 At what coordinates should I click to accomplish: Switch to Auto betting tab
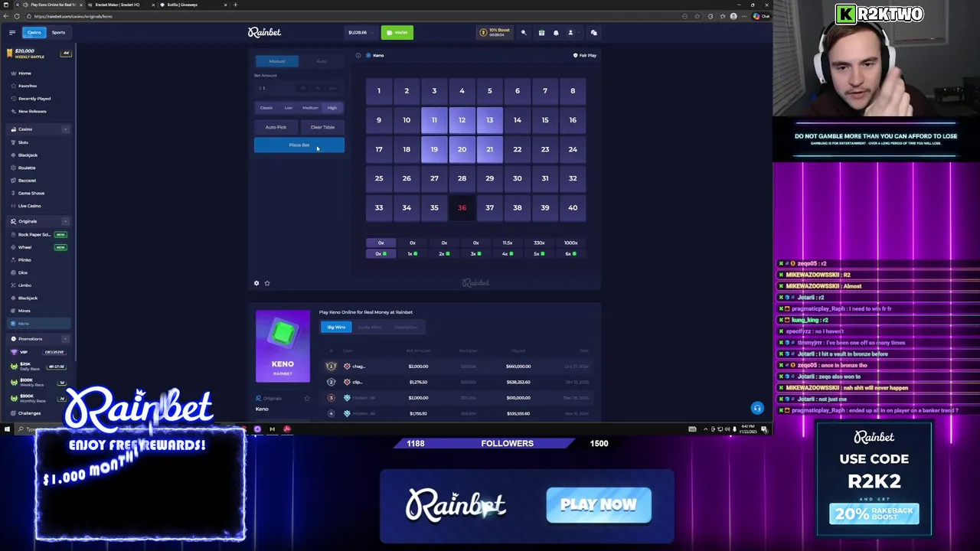coord(322,61)
